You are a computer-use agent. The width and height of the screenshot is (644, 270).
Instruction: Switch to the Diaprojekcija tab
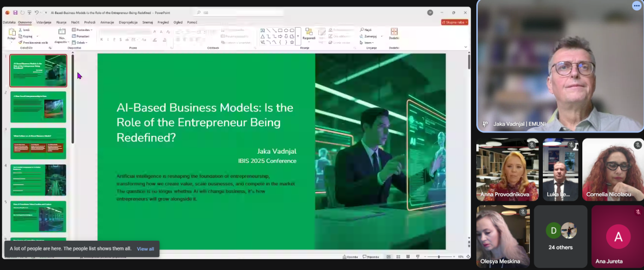(x=128, y=22)
